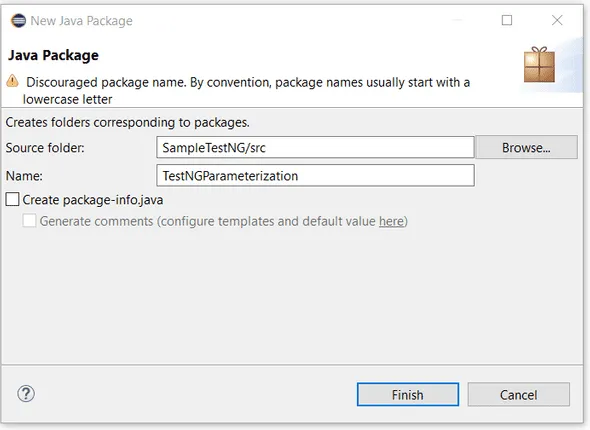This screenshot has width=590, height=430.
Task: Click the 'New Java Package' window title
Action: pos(82,21)
